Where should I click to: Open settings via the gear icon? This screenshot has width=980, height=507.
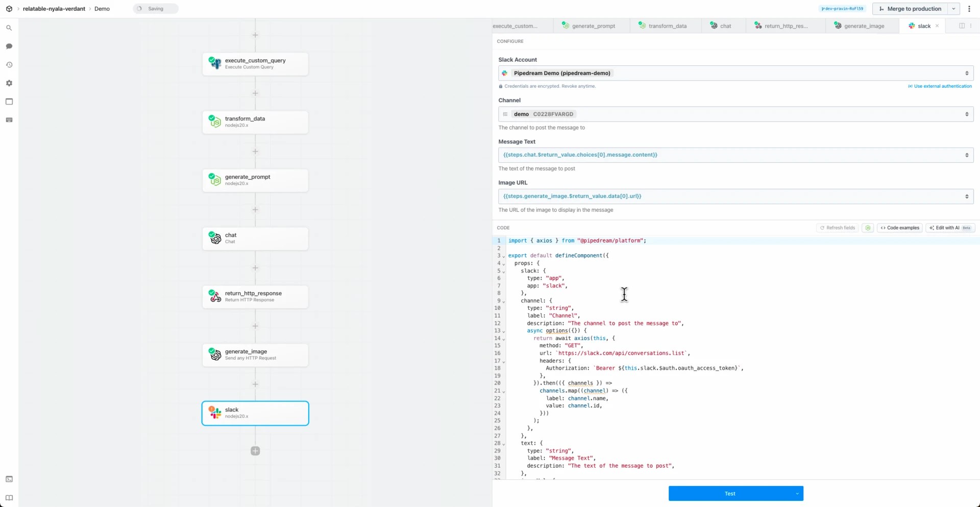[9, 83]
